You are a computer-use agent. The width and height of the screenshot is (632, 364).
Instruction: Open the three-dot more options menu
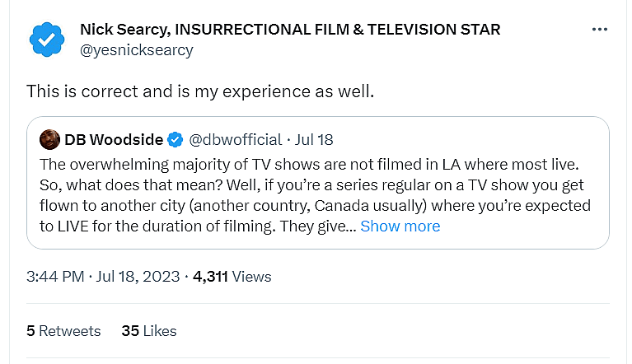coord(600,30)
